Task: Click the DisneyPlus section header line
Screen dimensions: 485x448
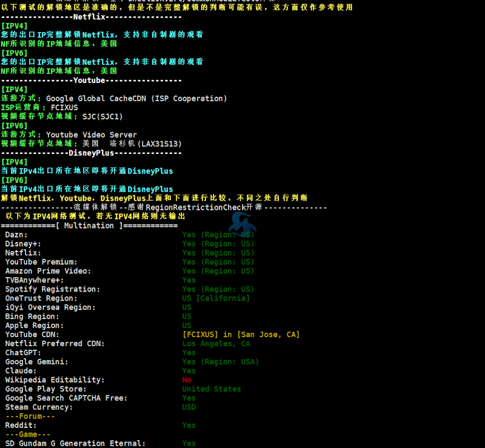Action: (92, 153)
